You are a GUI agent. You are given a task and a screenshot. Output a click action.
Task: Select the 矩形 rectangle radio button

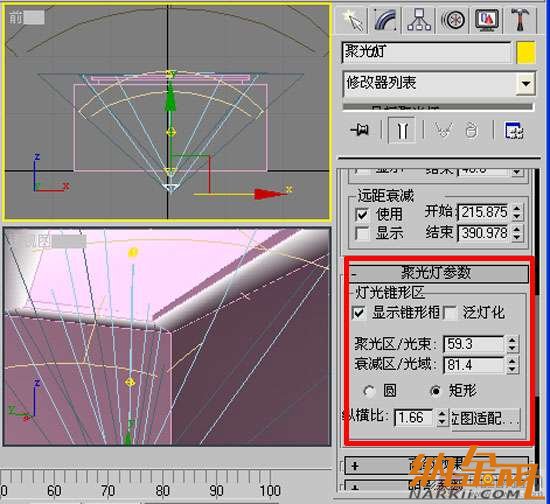coord(435,390)
